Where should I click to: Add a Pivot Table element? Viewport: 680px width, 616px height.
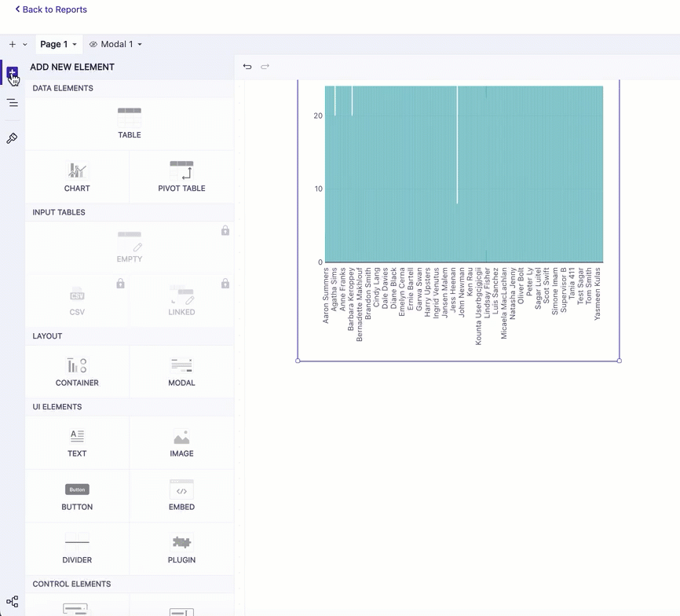[181, 177]
